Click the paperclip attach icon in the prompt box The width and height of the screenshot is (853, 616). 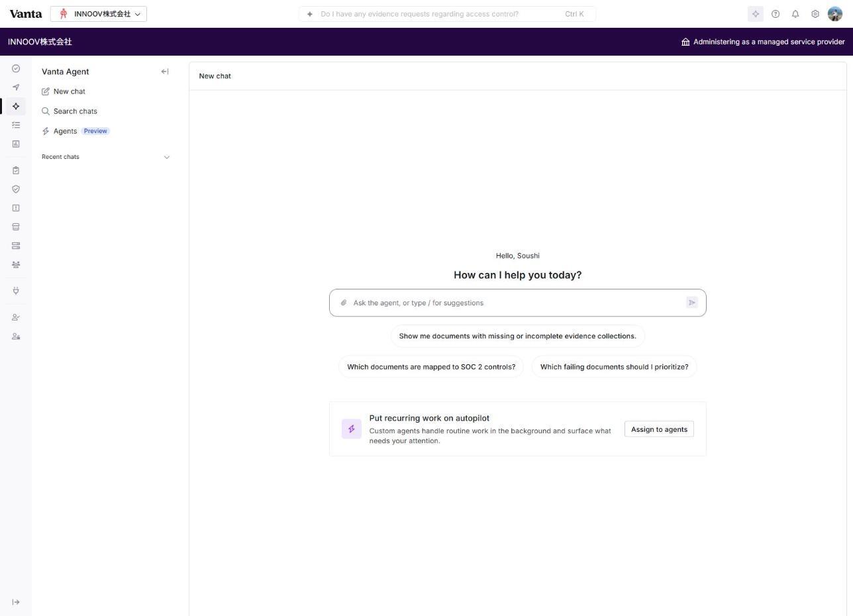[344, 303]
